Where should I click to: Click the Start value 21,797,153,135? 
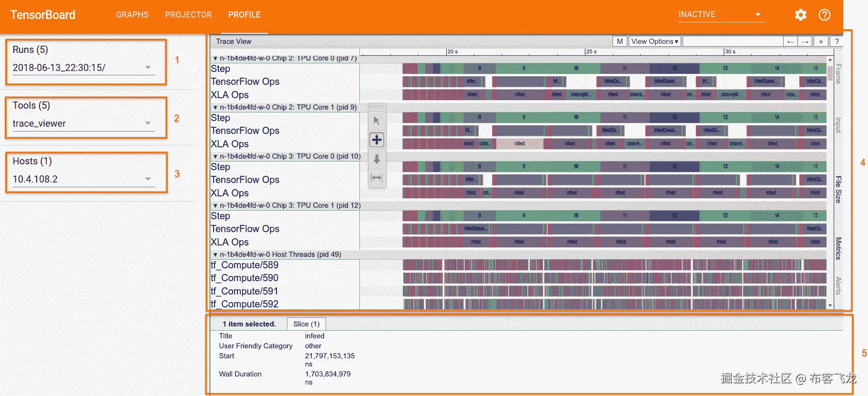click(x=330, y=356)
